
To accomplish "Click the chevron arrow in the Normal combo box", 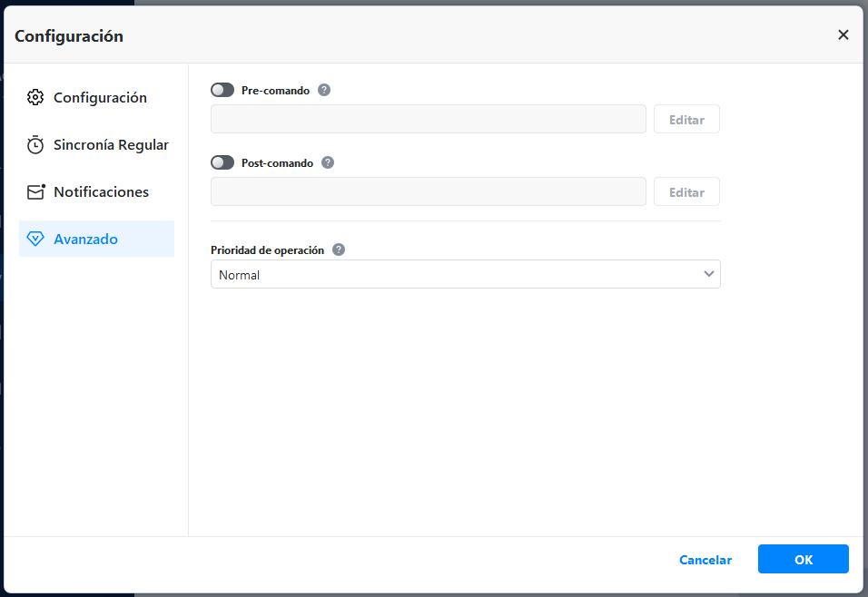I will tap(709, 274).
